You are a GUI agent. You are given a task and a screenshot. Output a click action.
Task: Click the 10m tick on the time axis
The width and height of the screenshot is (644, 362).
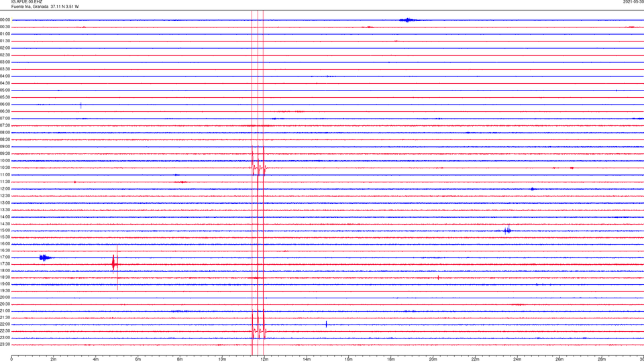click(x=222, y=359)
